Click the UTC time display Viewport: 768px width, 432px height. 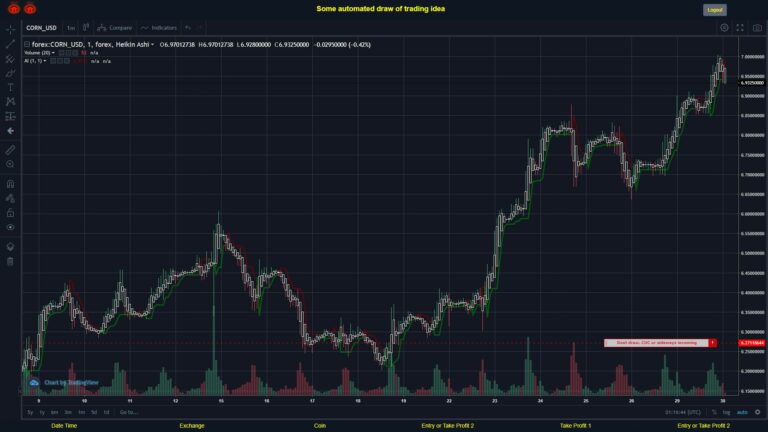pos(682,412)
